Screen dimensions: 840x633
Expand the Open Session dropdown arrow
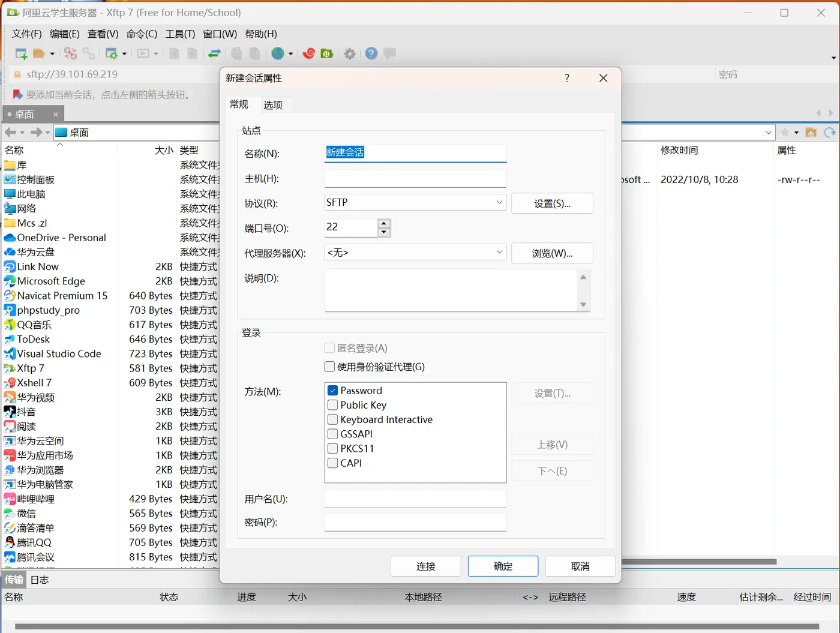coord(52,54)
